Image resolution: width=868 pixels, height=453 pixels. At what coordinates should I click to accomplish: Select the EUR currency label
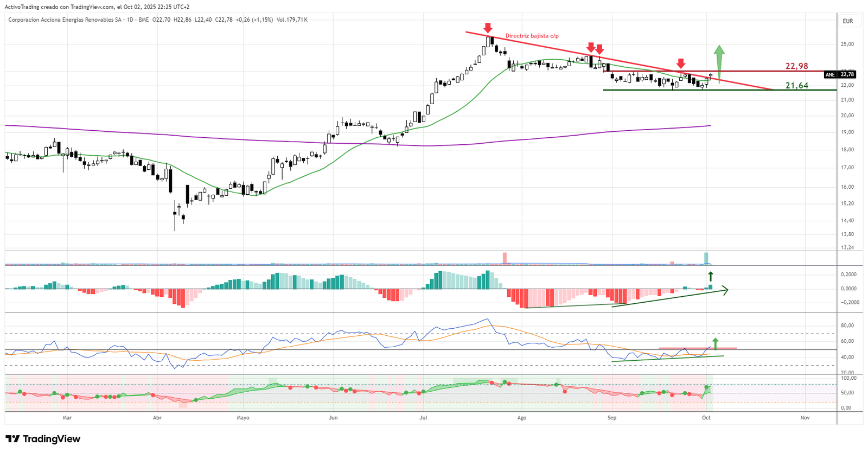847,21
